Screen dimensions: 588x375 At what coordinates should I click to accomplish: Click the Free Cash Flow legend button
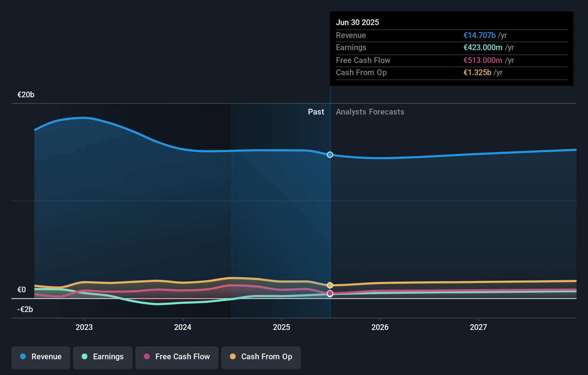[x=177, y=357]
